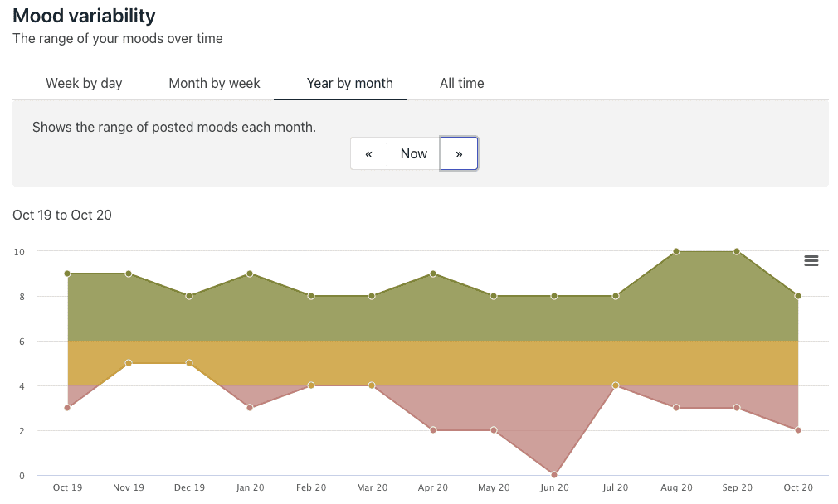Advance to next period with » button
This screenshot has width=838, height=504.
pos(459,153)
